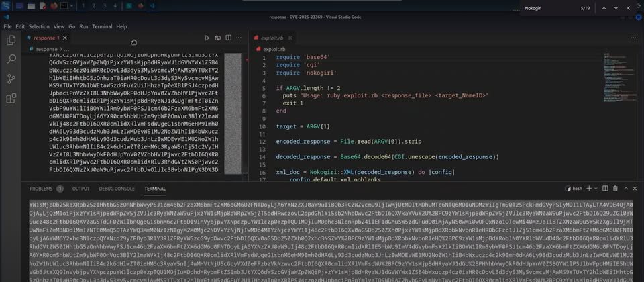Open more actions for the response editor

[239, 38]
